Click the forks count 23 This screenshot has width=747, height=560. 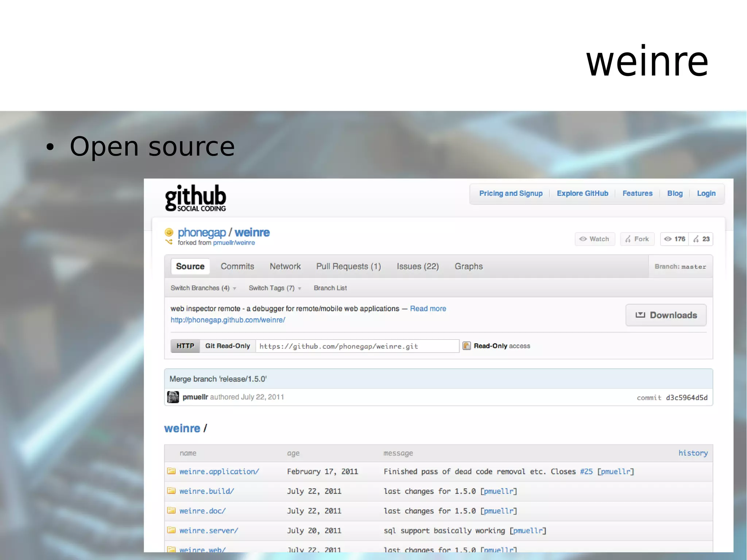701,239
